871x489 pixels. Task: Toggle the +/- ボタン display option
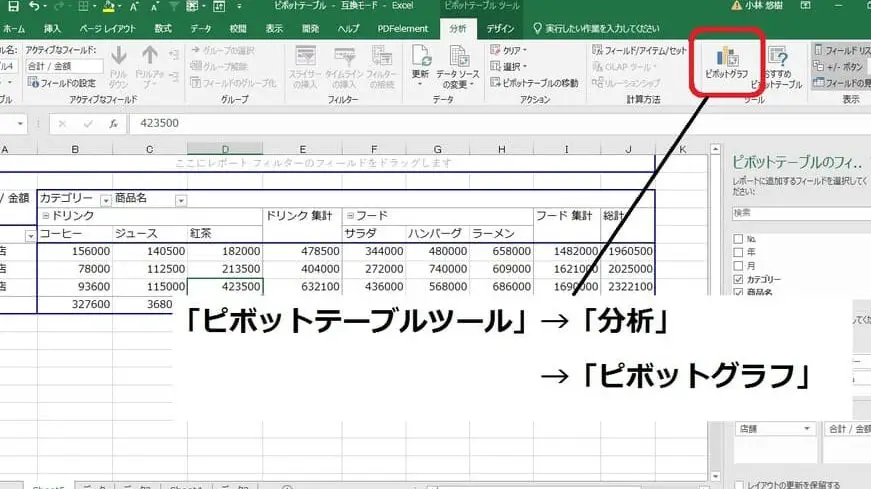(845, 66)
